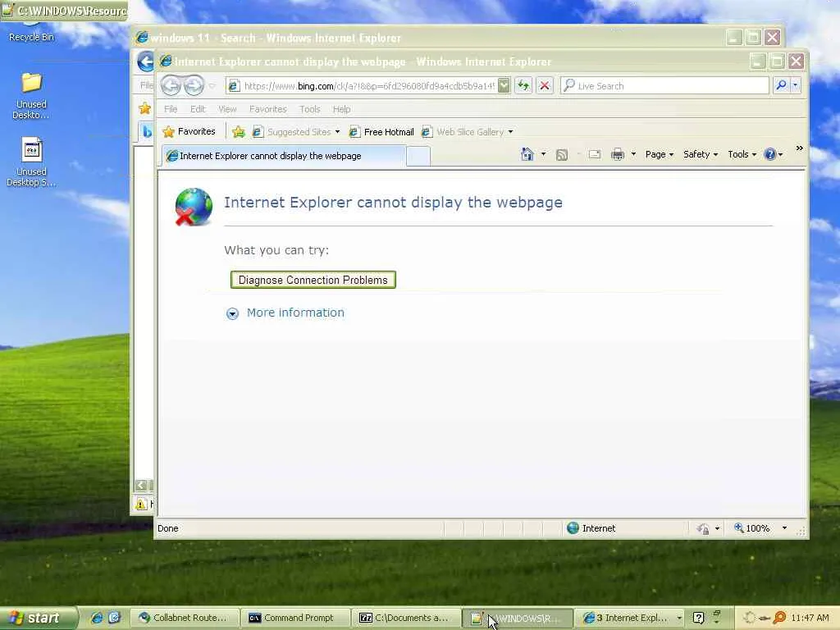The width and height of the screenshot is (840, 630).
Task: Select the Unused Desktop Shortcuts wizard icon
Action: (x=31, y=162)
